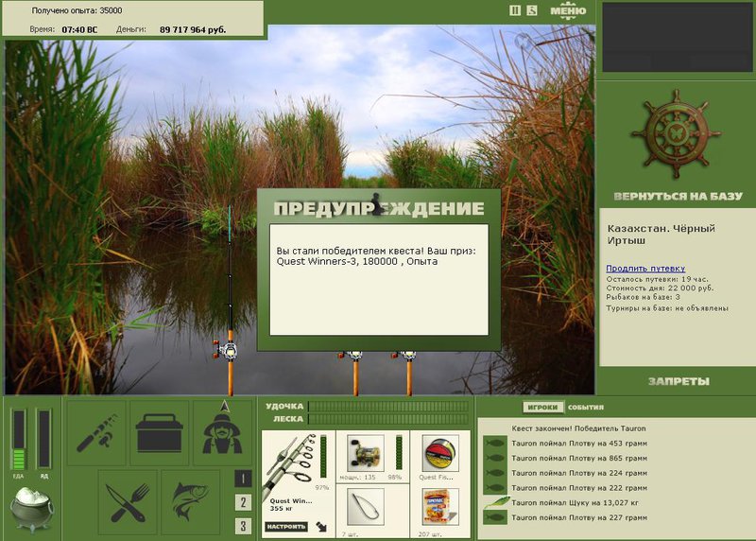Switch to the ИГРОКИ tab
Image resolution: width=756 pixels, height=541 pixels.
click(542, 408)
